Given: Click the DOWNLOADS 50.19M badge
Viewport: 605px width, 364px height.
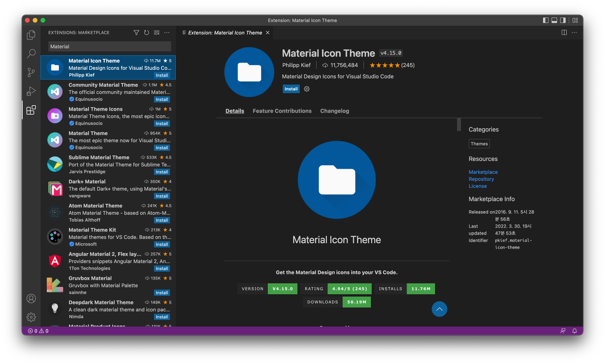Looking at the screenshot, I should tap(337, 302).
